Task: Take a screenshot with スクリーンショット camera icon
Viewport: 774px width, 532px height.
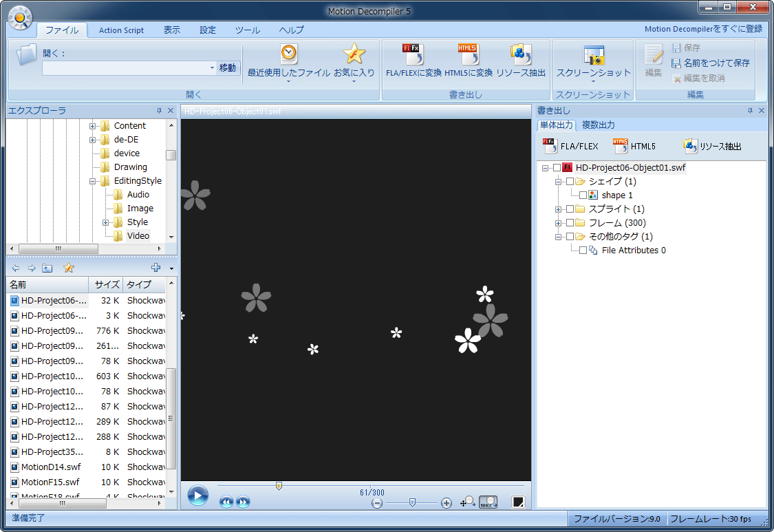Action: pos(593,55)
